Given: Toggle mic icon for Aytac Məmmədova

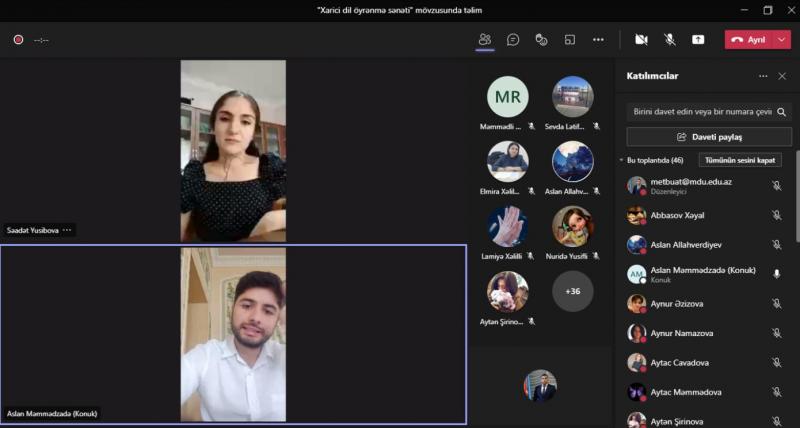Looking at the screenshot, I should (777, 392).
